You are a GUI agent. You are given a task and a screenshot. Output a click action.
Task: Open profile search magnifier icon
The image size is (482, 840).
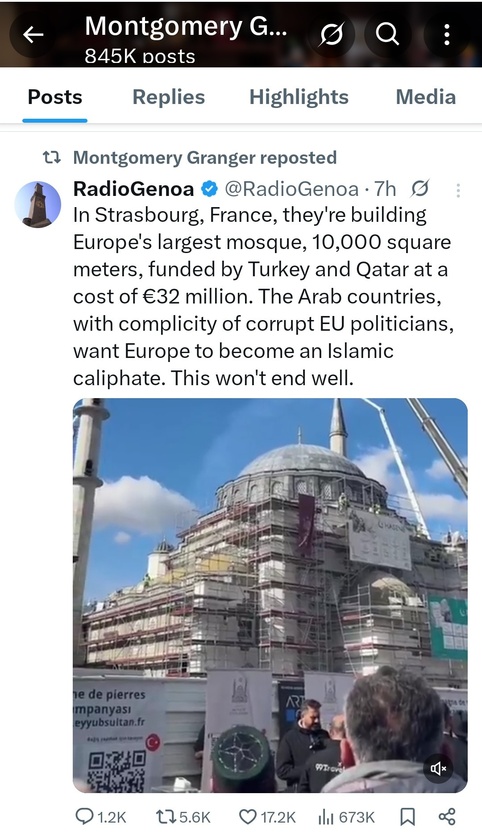[x=387, y=35]
